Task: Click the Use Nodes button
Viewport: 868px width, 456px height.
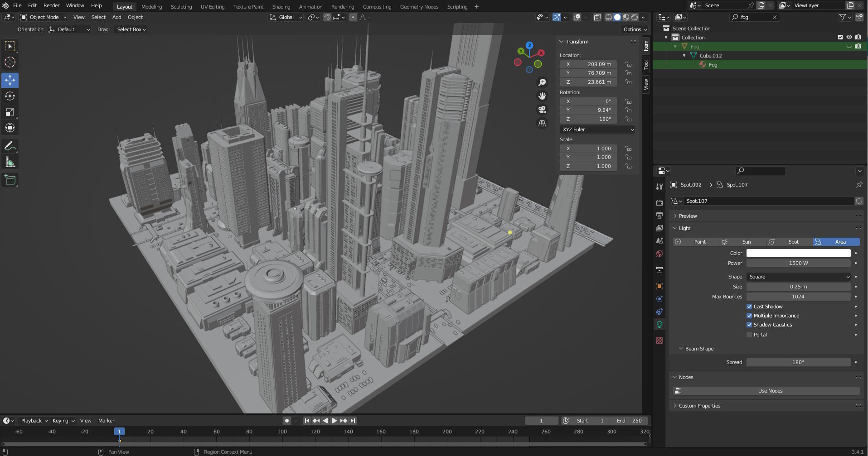Action: [766, 391]
